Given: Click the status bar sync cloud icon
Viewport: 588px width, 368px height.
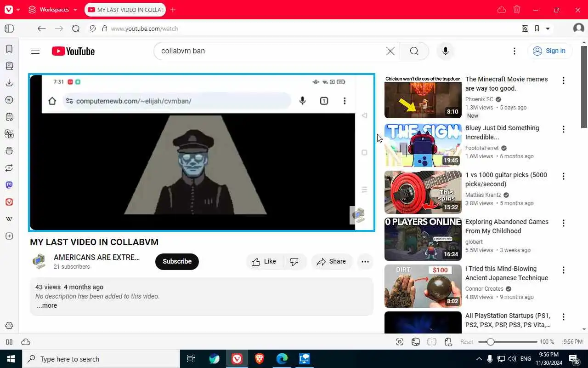Looking at the screenshot, I should 26,342.
